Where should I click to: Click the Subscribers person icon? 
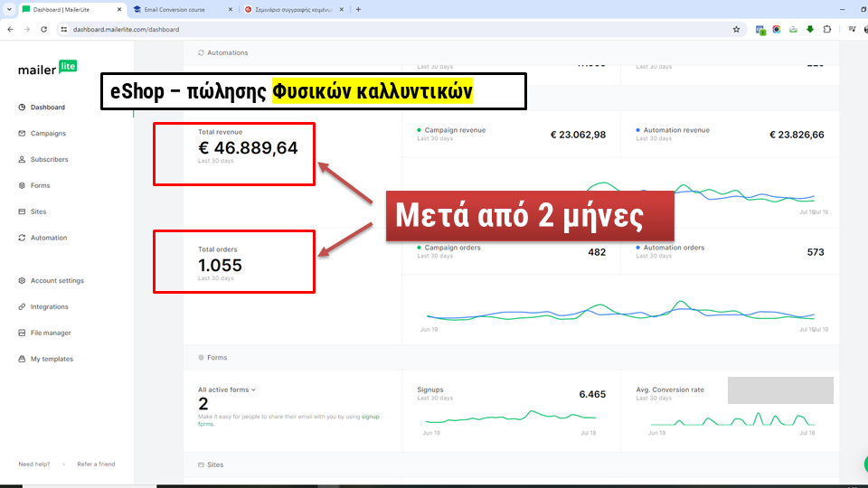point(22,159)
